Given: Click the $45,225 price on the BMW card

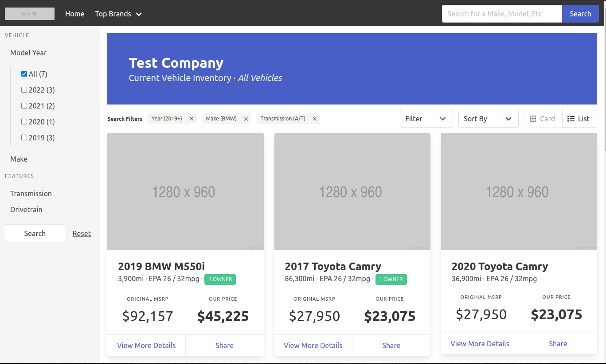Looking at the screenshot, I should 223,316.
